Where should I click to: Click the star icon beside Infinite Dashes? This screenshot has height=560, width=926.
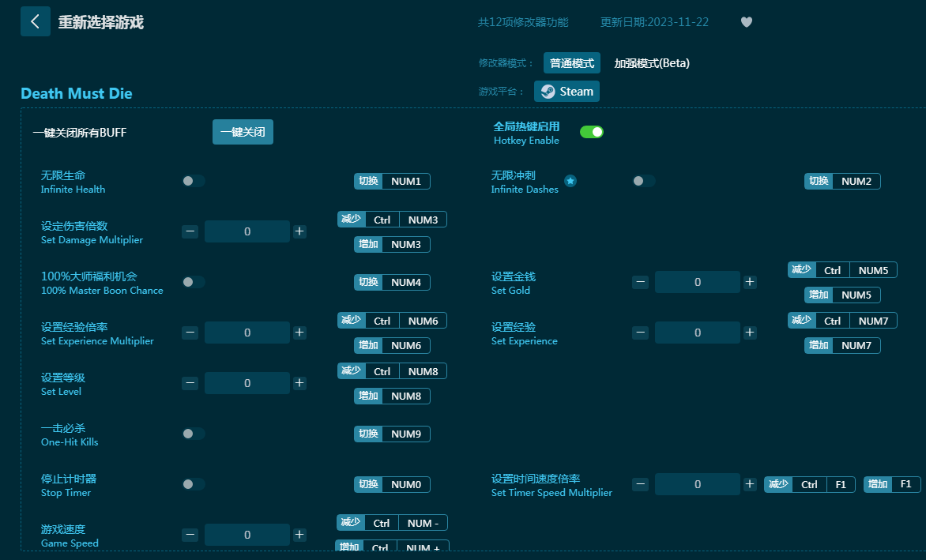click(x=570, y=181)
